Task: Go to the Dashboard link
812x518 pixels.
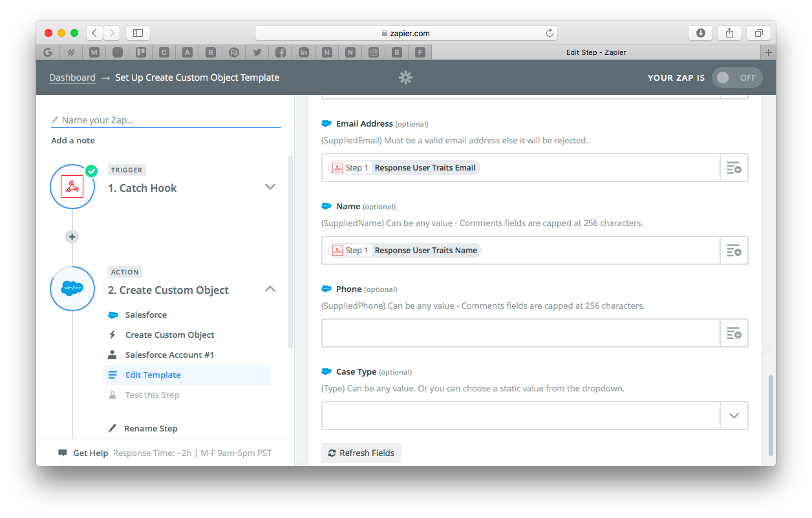Action: (x=72, y=78)
